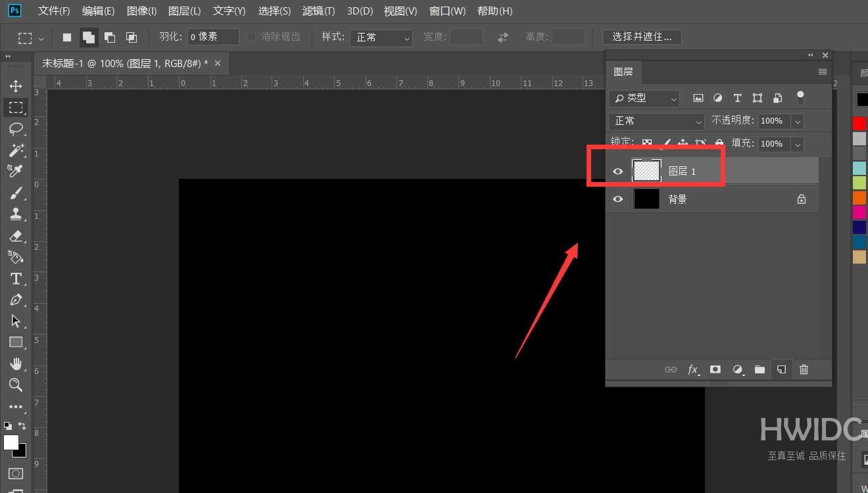Hide 图层 1 layer with eye icon

coord(617,172)
